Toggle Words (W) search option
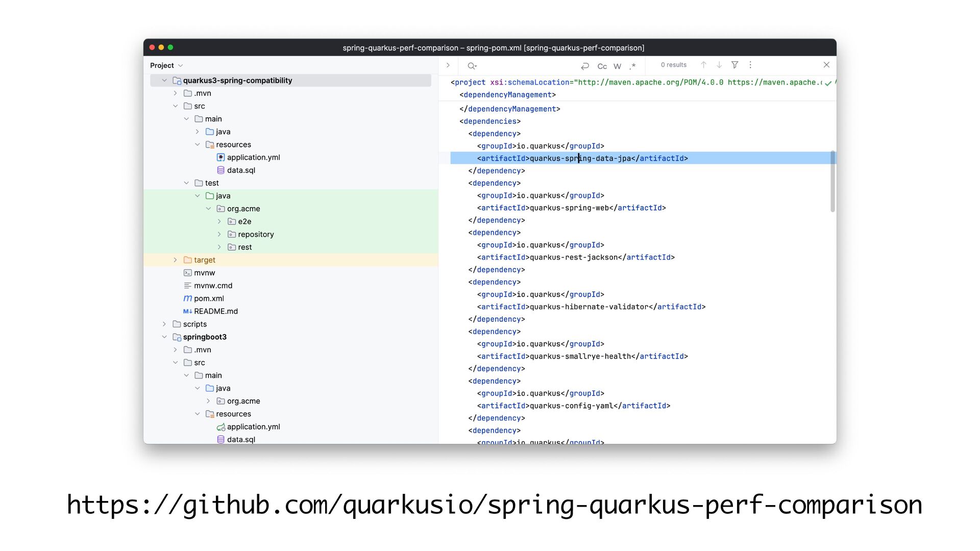This screenshot has width=980, height=551. [x=617, y=66]
